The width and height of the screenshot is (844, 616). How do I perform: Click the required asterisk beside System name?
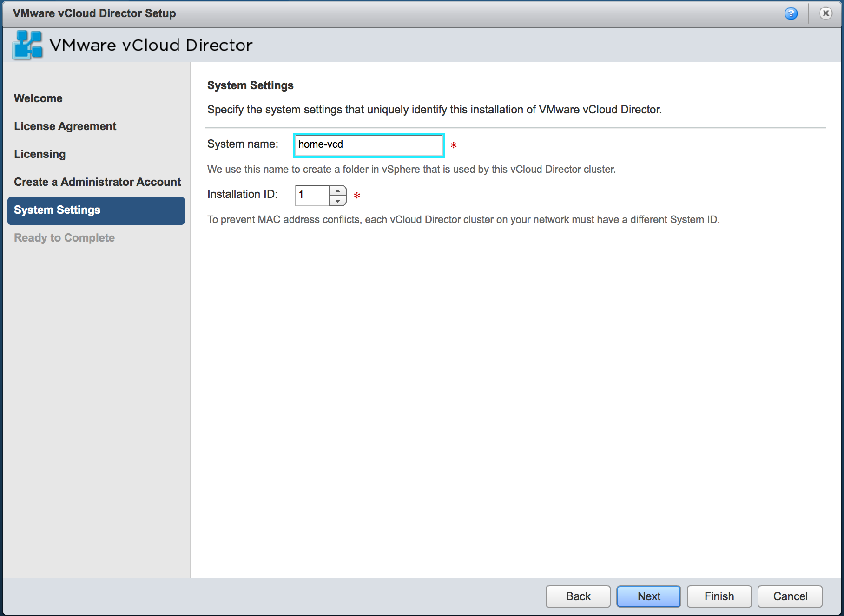[x=454, y=145]
